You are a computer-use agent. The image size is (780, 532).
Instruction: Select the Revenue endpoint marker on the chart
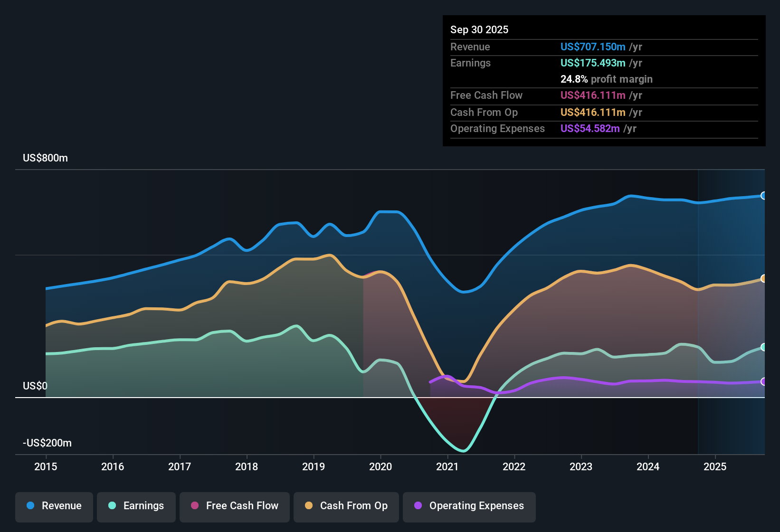[x=764, y=195]
